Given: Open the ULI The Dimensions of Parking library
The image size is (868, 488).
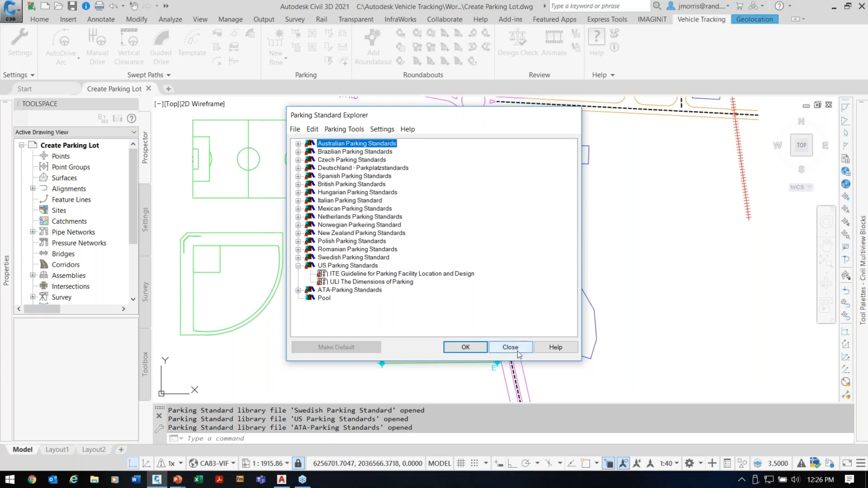Looking at the screenshot, I should 371,282.
